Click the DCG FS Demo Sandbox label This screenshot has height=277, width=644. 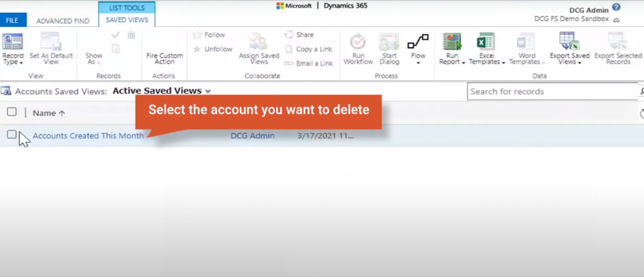(572, 20)
